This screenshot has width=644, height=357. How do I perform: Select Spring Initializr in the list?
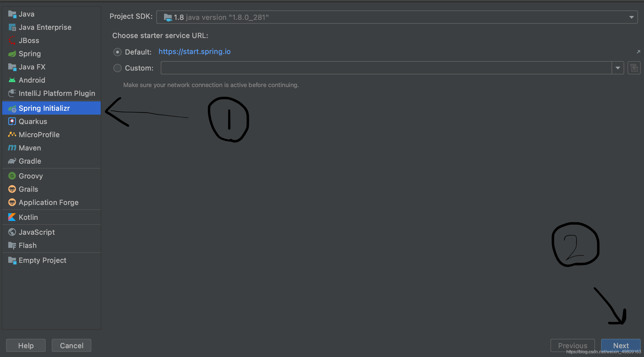pyautogui.click(x=51, y=108)
